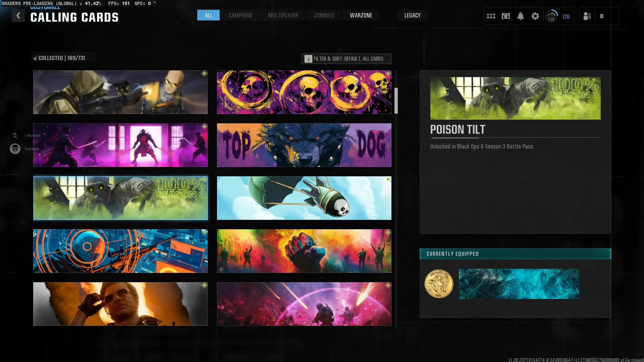
Task: Switch to the Multiplayer tab
Action: [x=283, y=15]
